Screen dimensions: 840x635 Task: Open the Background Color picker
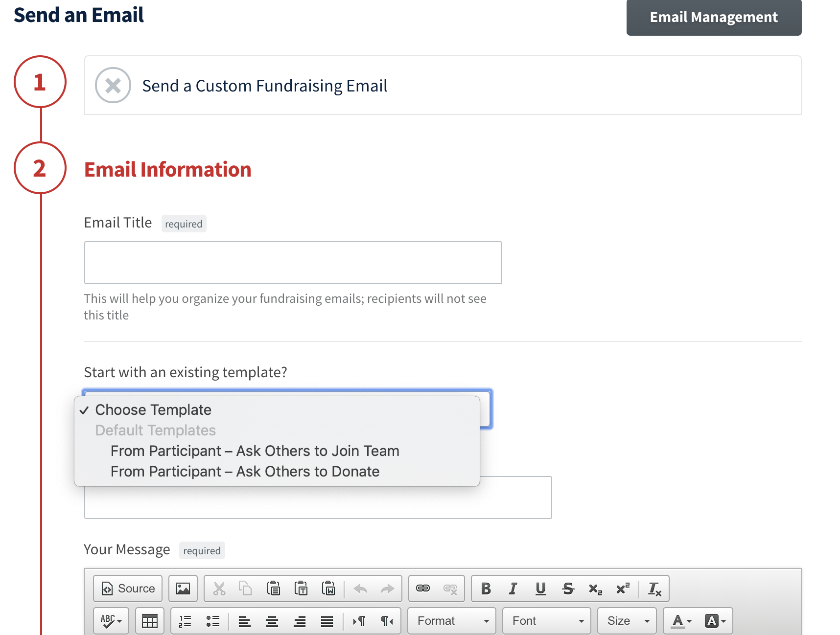pos(715,621)
